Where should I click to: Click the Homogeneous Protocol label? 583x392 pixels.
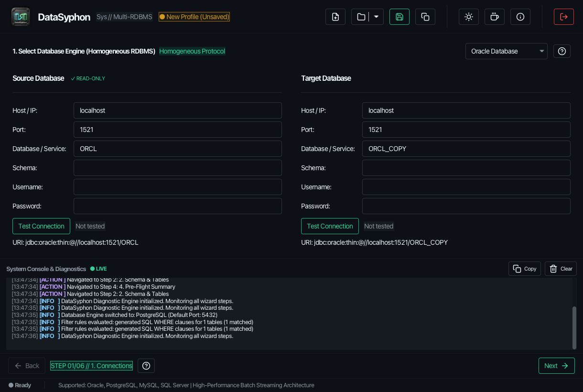tap(192, 51)
